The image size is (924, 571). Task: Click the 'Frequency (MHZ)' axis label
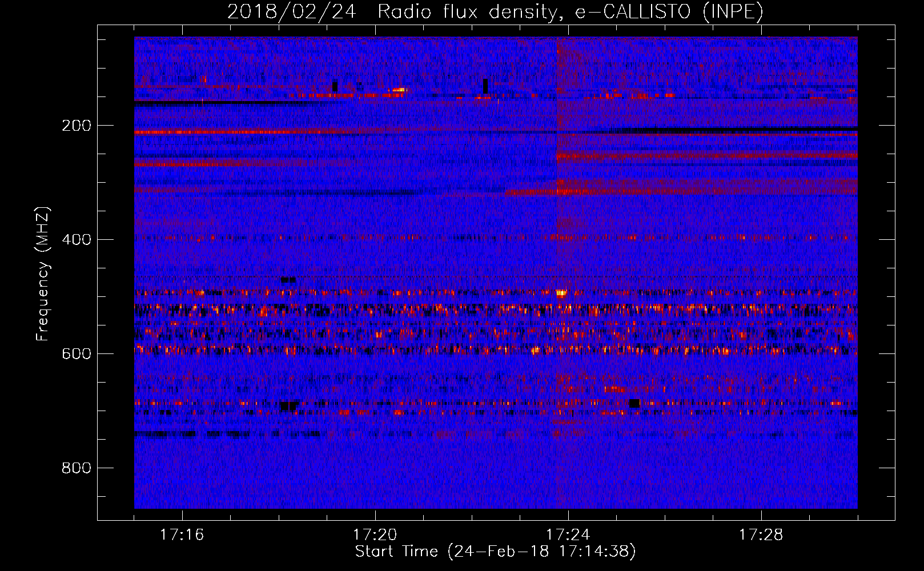(42, 274)
